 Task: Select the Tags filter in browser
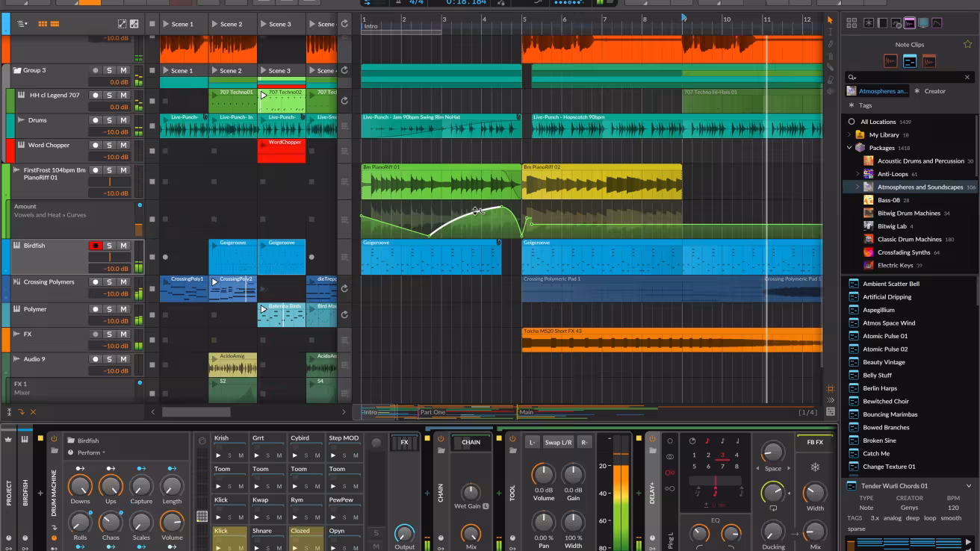pyautogui.click(x=860, y=105)
